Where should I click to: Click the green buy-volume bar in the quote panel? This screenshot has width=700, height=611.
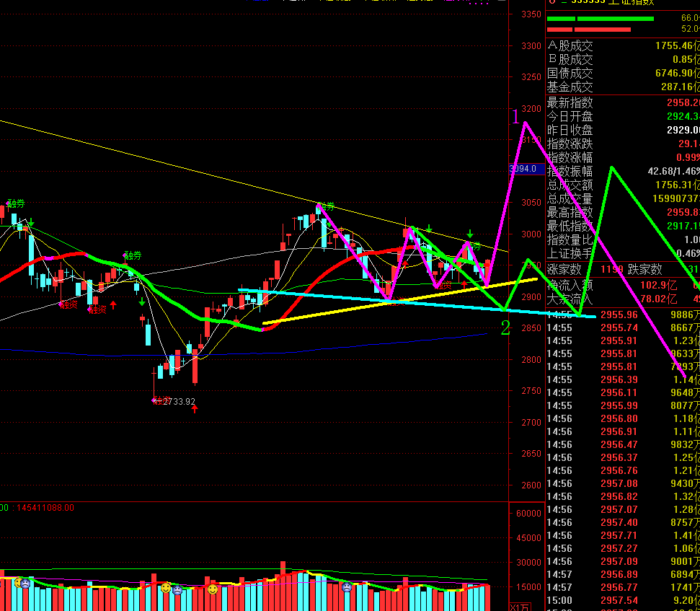coord(600,19)
